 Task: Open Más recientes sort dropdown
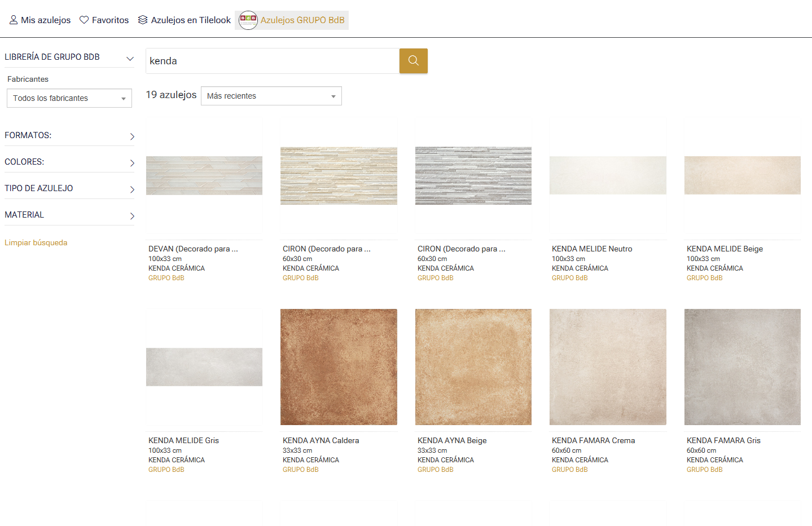click(x=271, y=96)
